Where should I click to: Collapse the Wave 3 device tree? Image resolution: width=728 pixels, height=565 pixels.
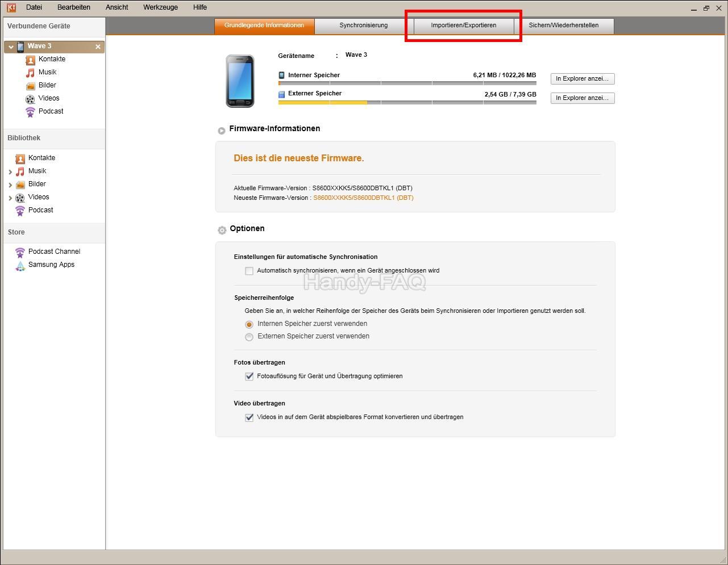coord(11,47)
